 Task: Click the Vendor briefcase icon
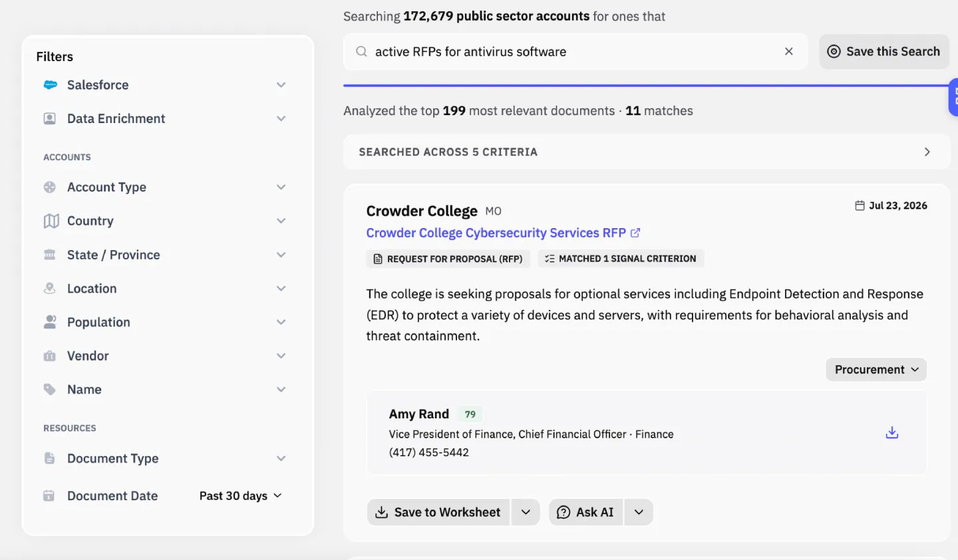pos(50,356)
